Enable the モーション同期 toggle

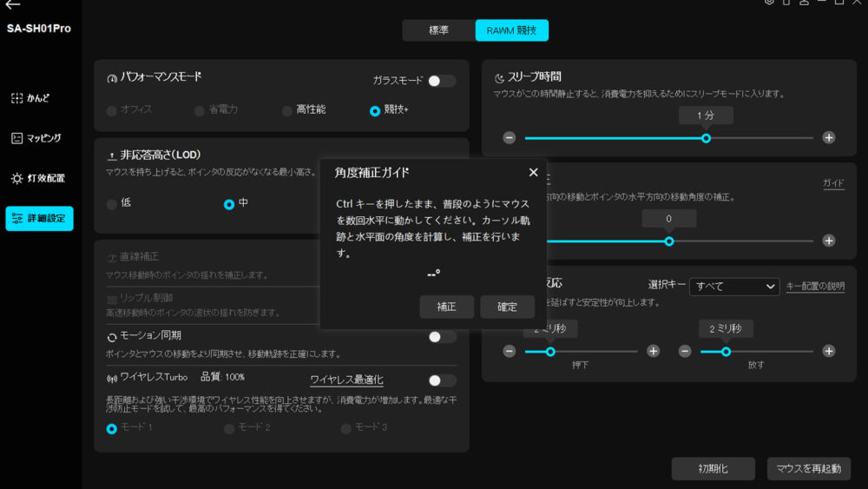(x=441, y=336)
